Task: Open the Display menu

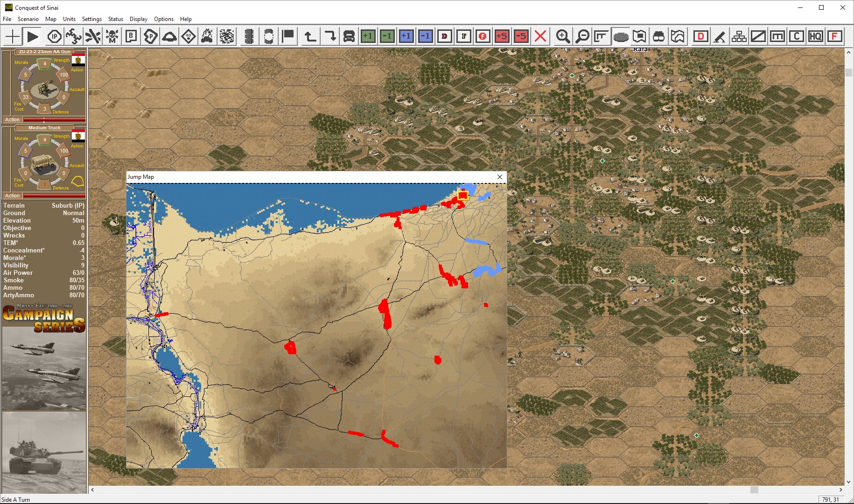Action: pyautogui.click(x=139, y=19)
